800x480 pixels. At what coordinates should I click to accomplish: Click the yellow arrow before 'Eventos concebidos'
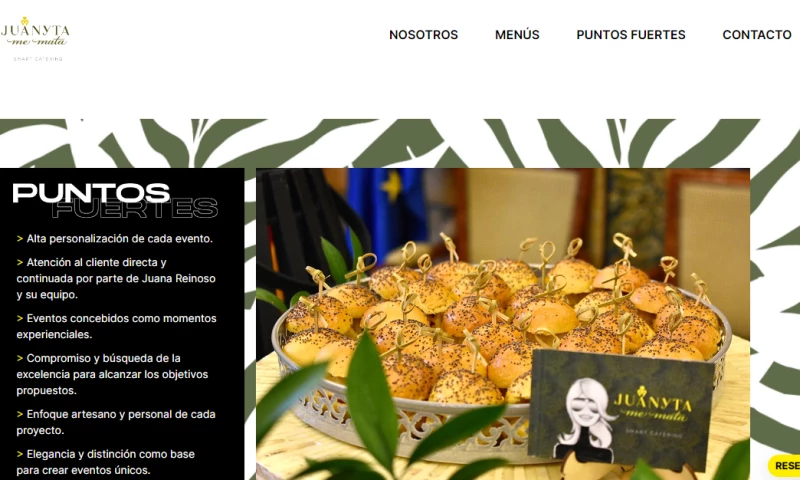[20, 318]
